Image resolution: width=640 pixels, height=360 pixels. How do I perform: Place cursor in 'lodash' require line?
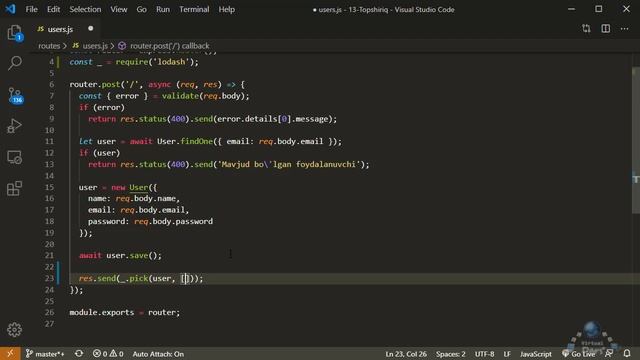pos(134,62)
